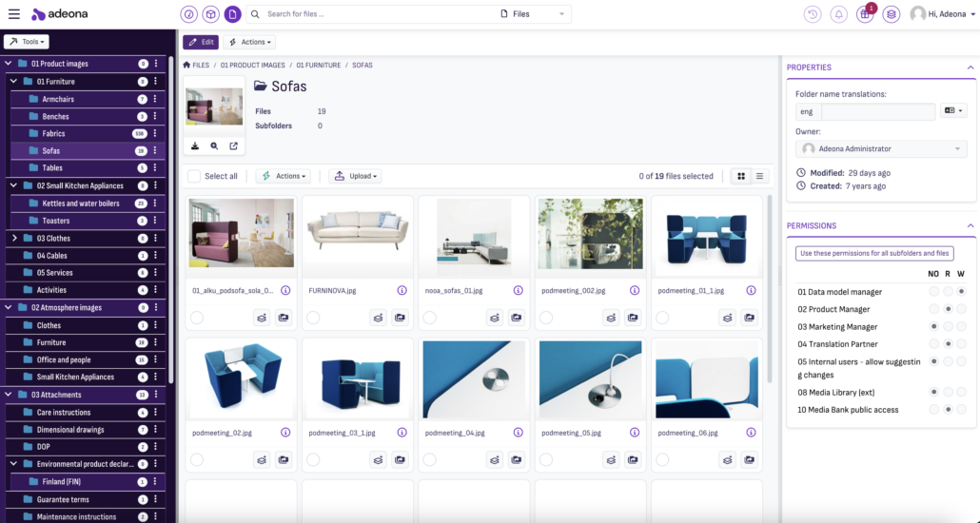980x523 pixels.
Task: Set 01 Data model manager to NO
Action: 933,292
